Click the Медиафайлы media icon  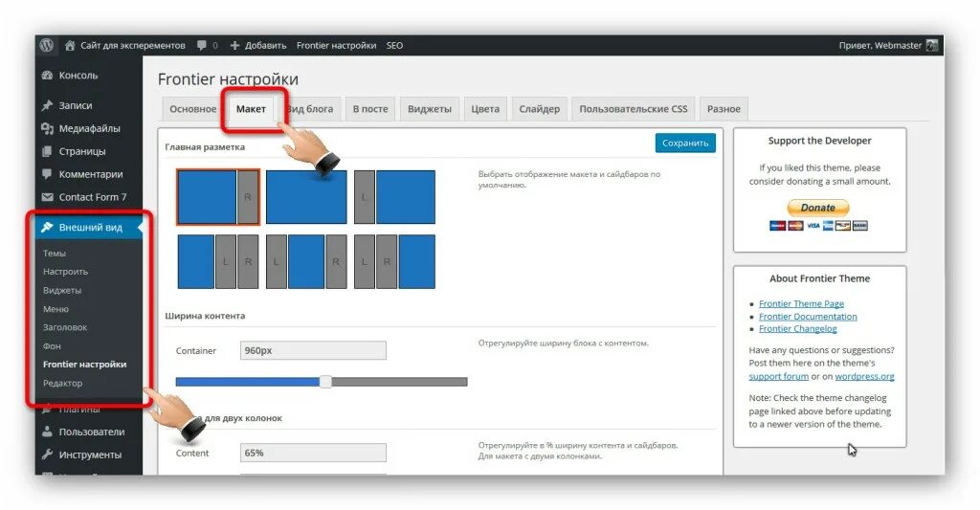(47, 128)
